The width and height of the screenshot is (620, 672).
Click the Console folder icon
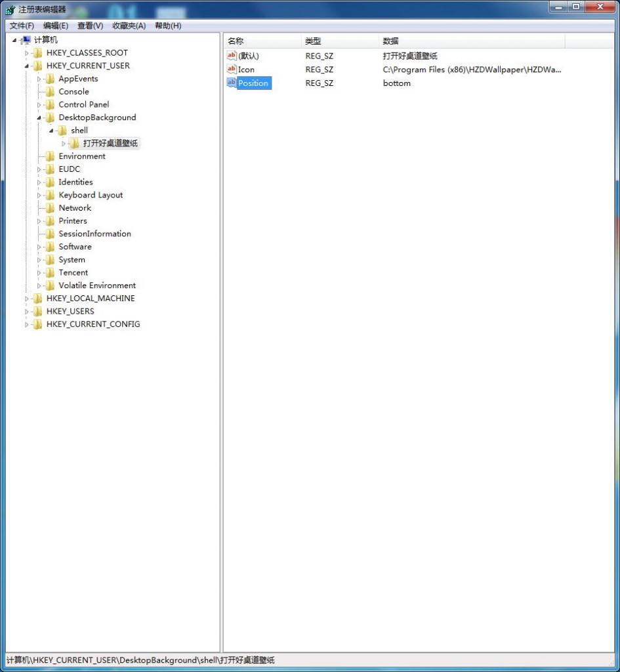pyautogui.click(x=50, y=92)
